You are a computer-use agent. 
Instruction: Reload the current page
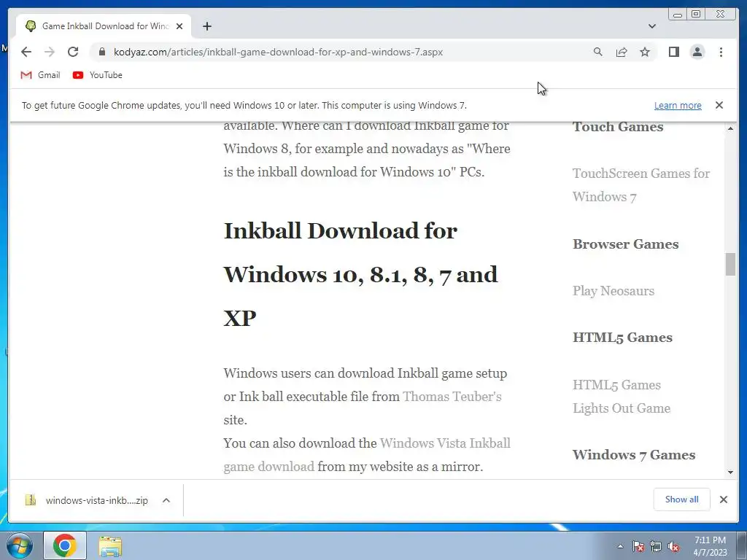[73, 52]
